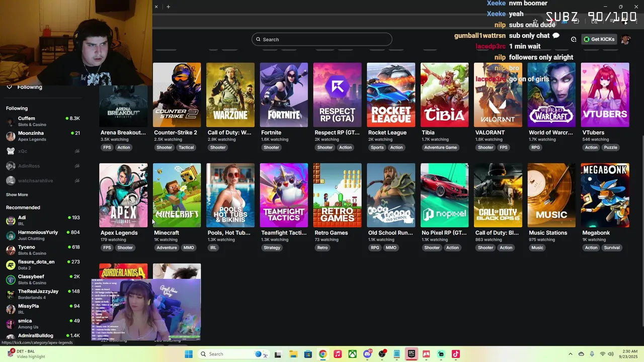Open OBS Studio from taskbar
Image resolution: width=644 pixels, height=362 pixels.
coord(382,354)
